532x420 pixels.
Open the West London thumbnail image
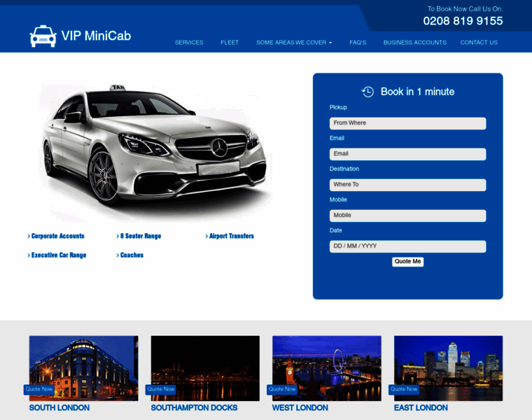pos(327,368)
